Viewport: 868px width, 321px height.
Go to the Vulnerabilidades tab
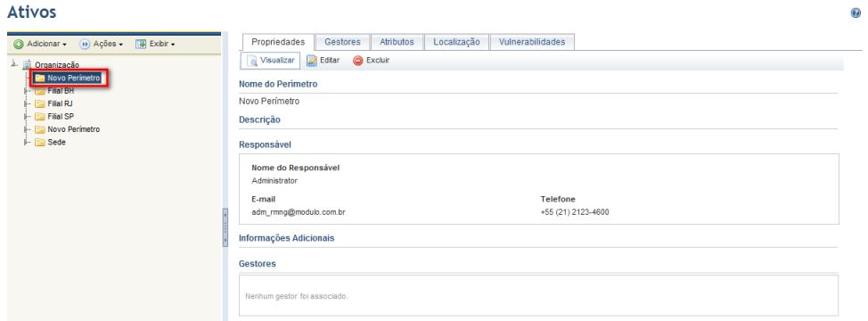pos(532,42)
